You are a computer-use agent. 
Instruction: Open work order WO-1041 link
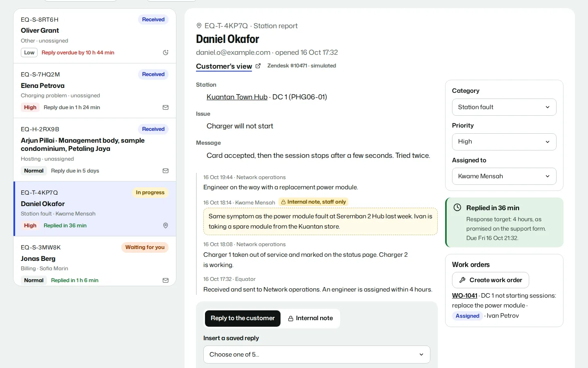[x=465, y=296]
